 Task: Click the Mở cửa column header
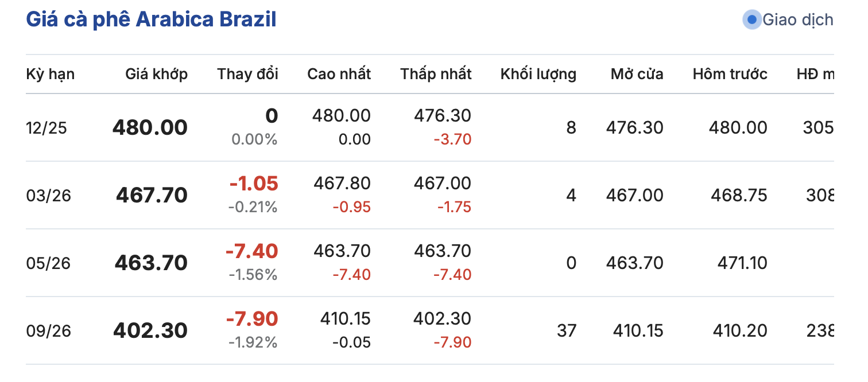point(637,74)
